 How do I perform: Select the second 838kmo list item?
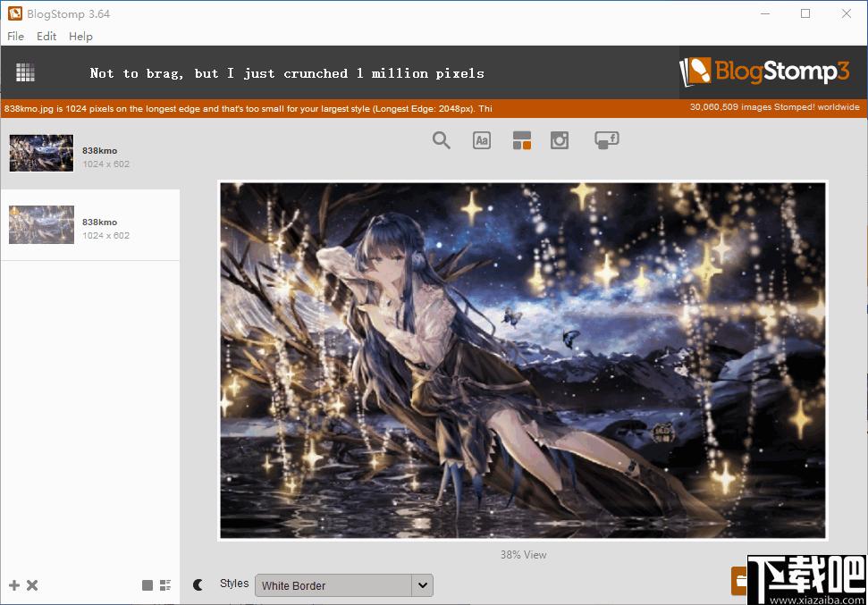pyautogui.click(x=90, y=224)
